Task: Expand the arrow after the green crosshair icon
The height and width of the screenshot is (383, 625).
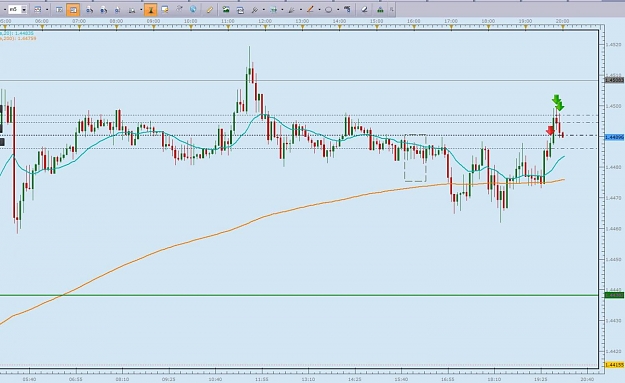Action: tap(282, 10)
